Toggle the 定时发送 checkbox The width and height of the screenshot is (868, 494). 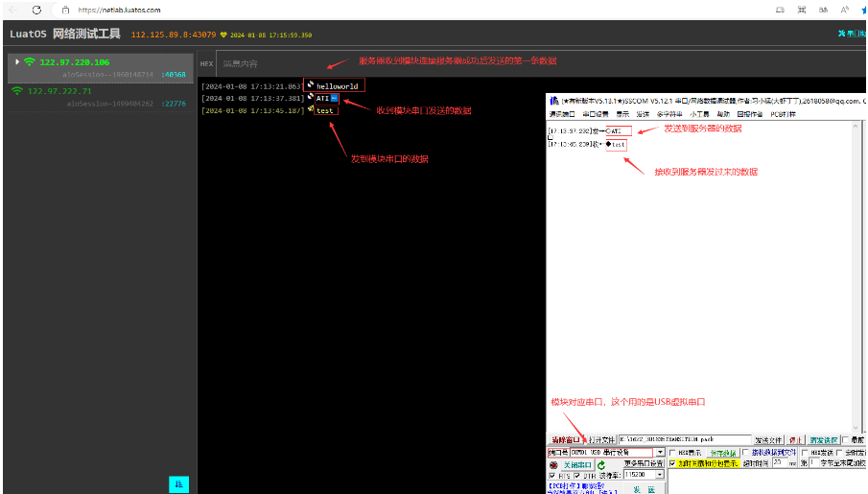tap(840, 453)
